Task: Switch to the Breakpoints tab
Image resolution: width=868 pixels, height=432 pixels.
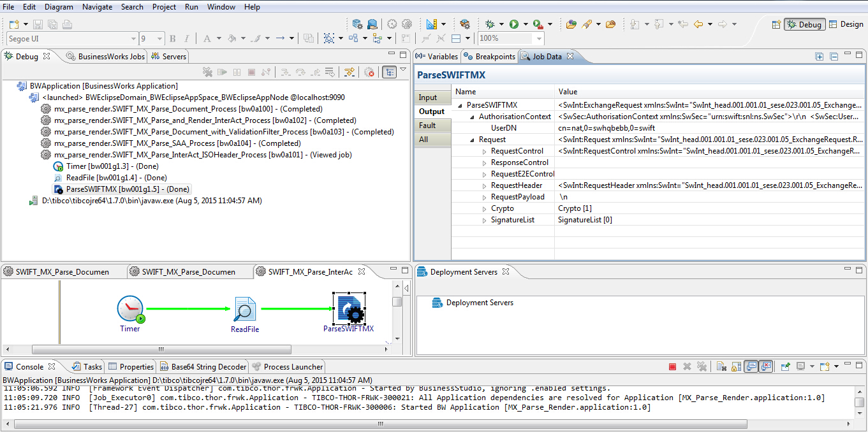Action: tap(489, 56)
